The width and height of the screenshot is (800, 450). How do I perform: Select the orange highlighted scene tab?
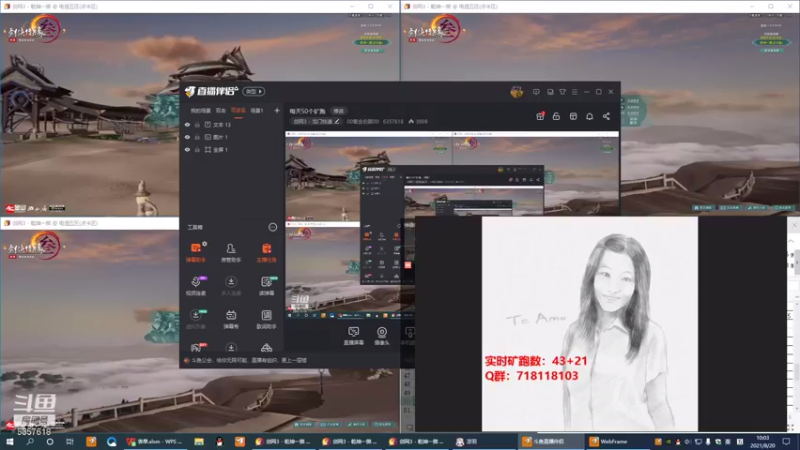(238, 110)
